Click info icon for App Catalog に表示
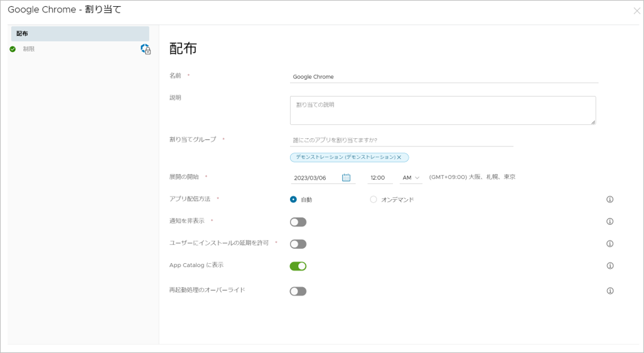The width and height of the screenshot is (644, 353). 610,266
